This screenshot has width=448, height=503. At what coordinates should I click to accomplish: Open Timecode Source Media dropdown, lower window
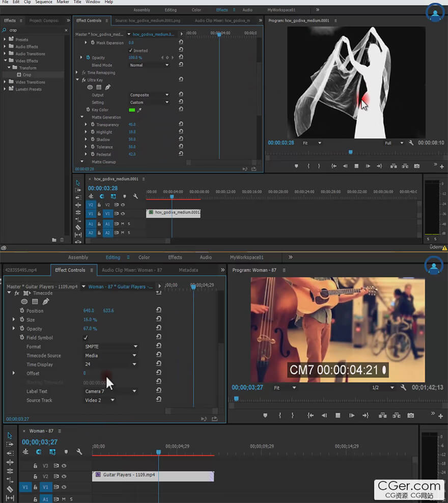click(111, 355)
